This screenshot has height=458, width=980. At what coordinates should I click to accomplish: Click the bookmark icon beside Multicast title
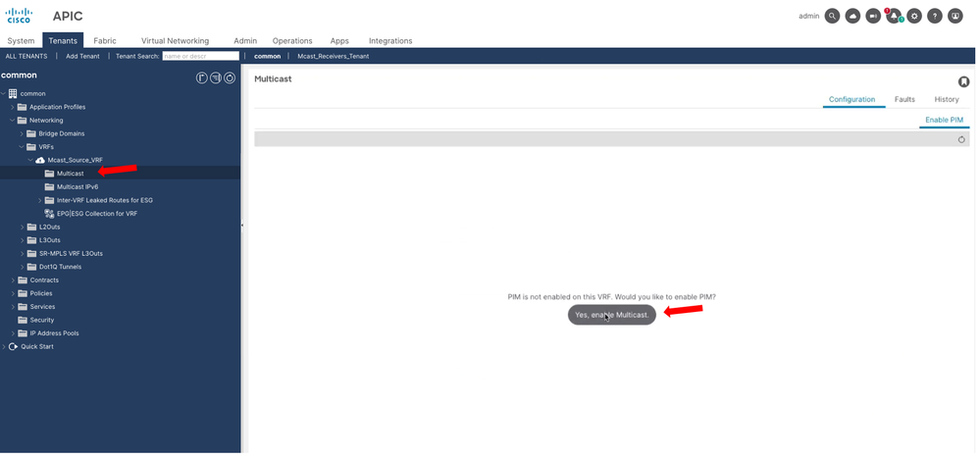(x=963, y=81)
